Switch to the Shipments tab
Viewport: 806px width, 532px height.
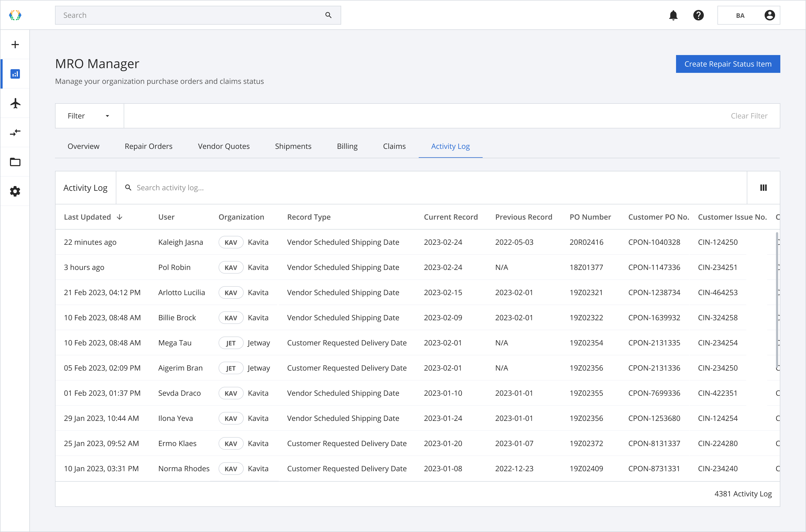(x=293, y=146)
